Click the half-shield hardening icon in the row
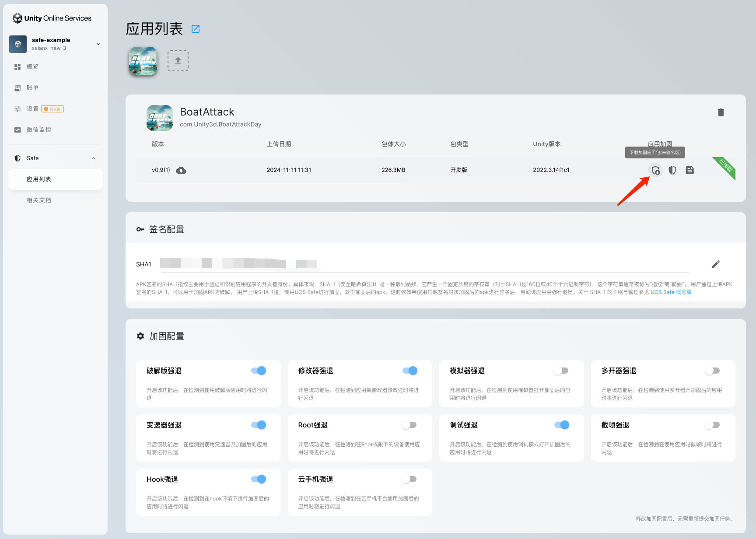The height and width of the screenshot is (539, 756). click(x=672, y=170)
